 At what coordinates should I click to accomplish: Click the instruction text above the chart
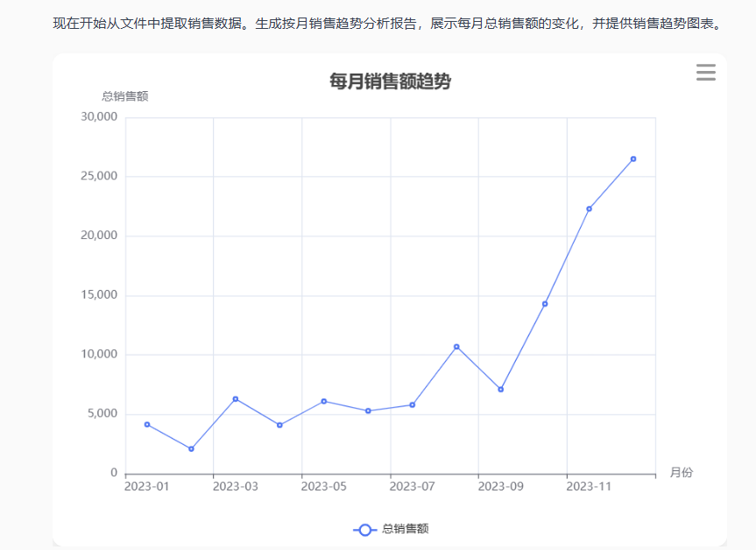click(x=386, y=24)
